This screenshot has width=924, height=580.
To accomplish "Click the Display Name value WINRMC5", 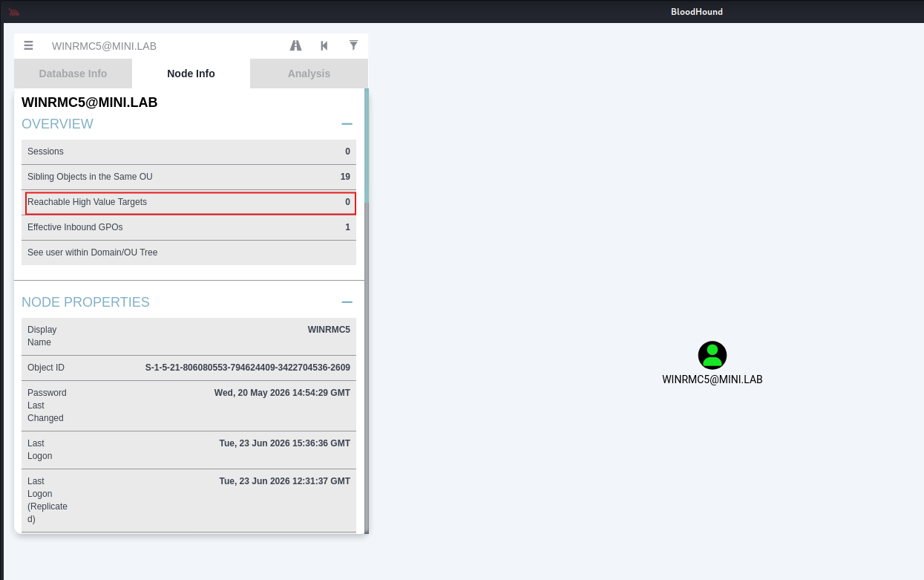I will coord(329,330).
